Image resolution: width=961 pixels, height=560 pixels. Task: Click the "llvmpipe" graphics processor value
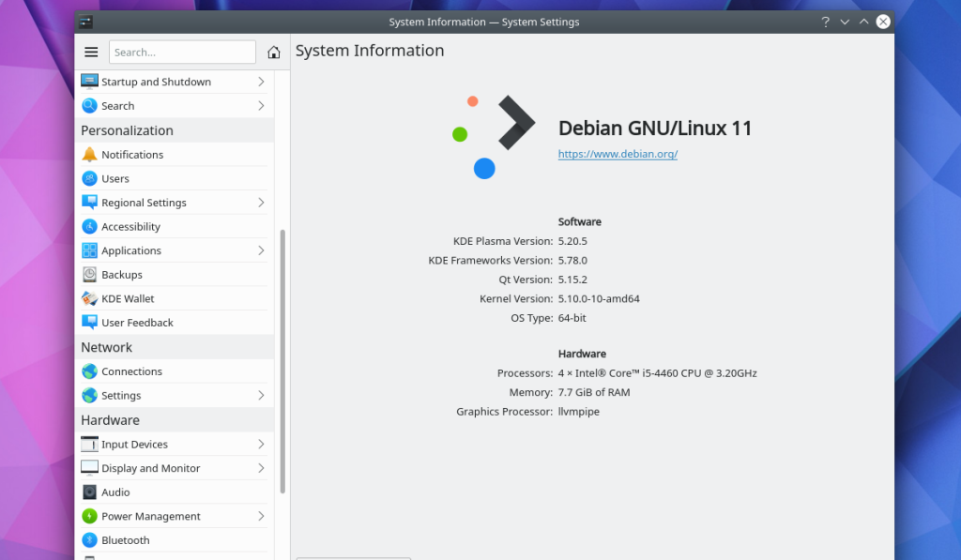coord(578,412)
